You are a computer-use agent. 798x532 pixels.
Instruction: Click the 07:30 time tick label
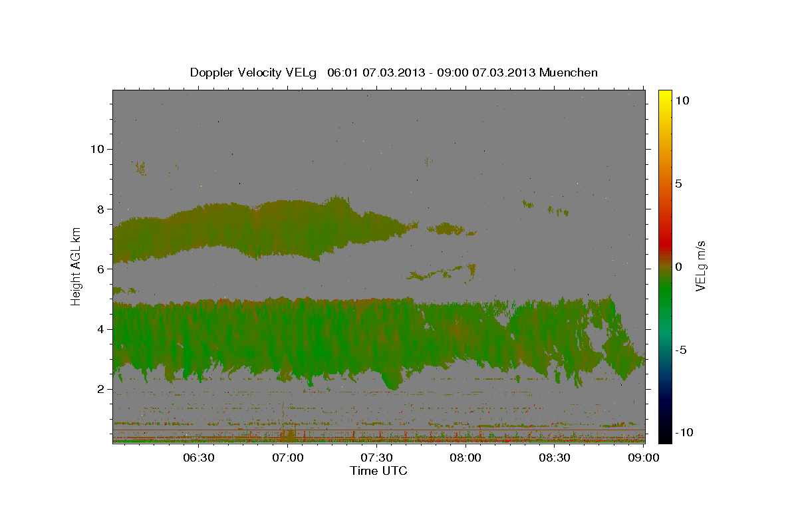[377, 458]
